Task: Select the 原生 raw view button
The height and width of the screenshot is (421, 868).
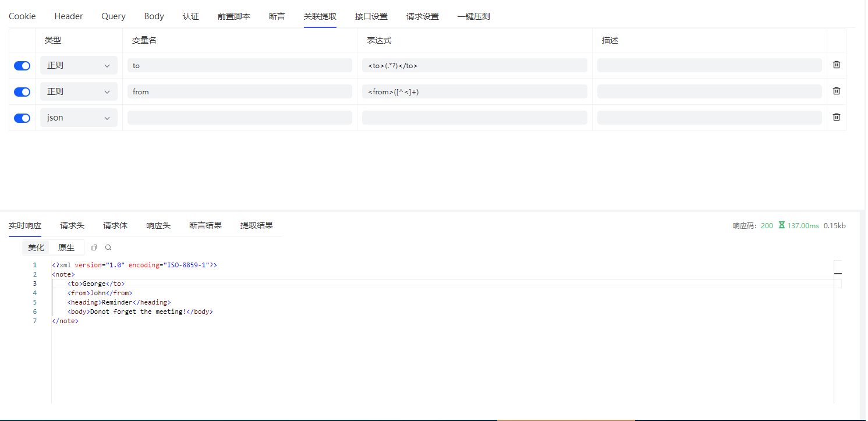Action: (66, 247)
